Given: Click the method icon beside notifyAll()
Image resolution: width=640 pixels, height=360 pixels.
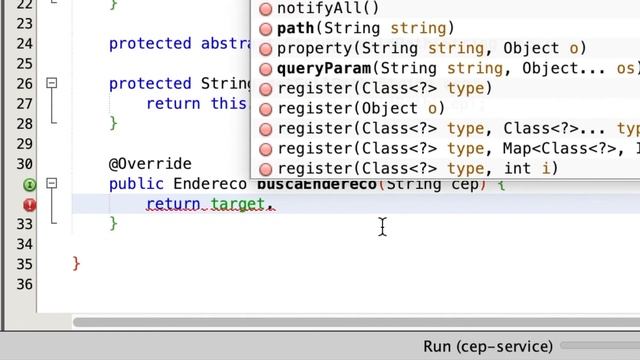Looking at the screenshot, I should click(266, 9).
